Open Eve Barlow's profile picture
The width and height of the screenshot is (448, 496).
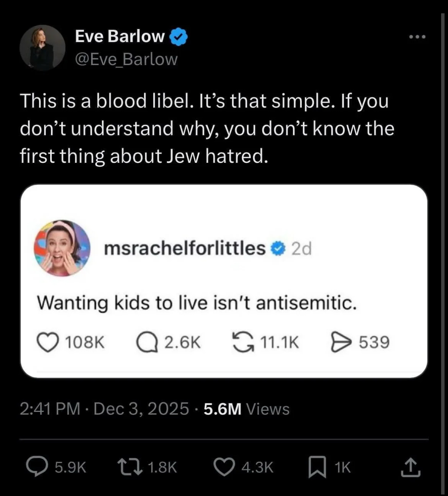(42, 48)
